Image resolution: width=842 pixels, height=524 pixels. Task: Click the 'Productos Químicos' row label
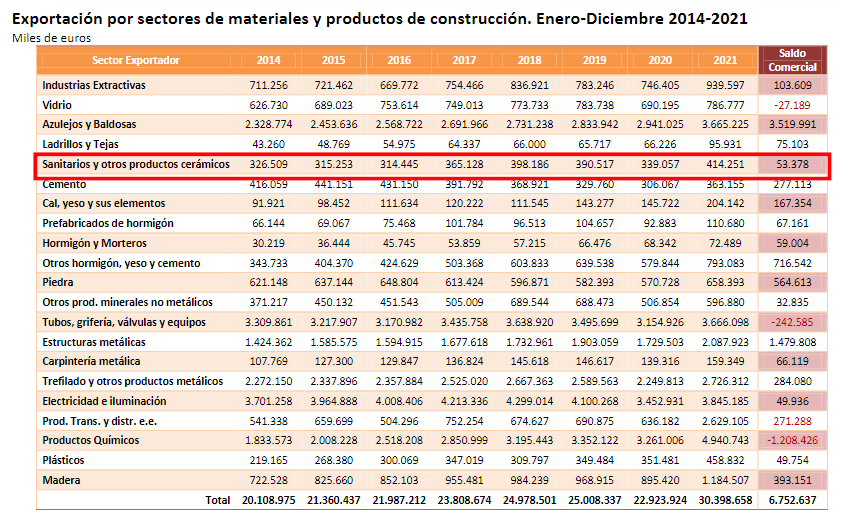coord(91,440)
